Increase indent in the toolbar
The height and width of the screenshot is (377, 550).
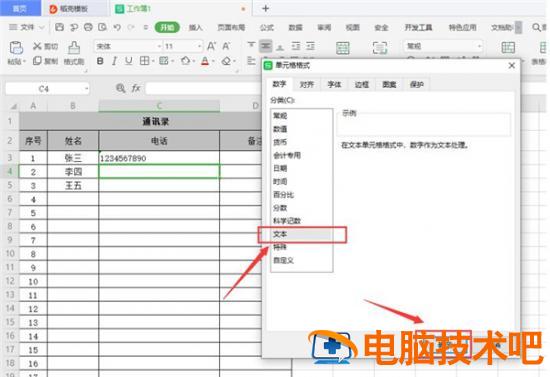tap(310, 46)
